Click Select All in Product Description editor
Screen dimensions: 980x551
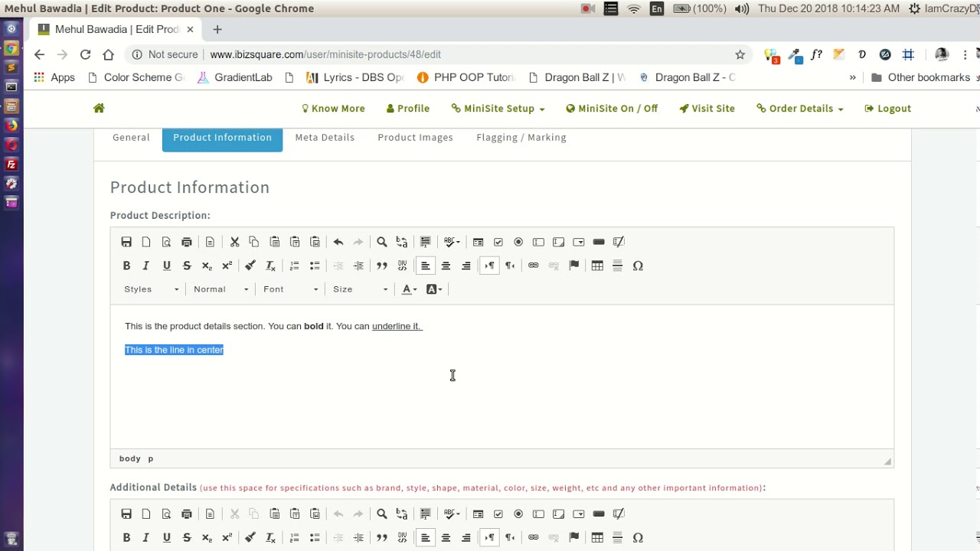(x=426, y=242)
